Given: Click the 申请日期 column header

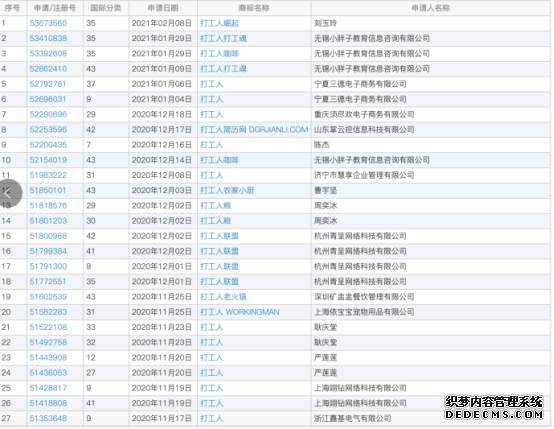Looking at the screenshot, I should coord(163,8).
